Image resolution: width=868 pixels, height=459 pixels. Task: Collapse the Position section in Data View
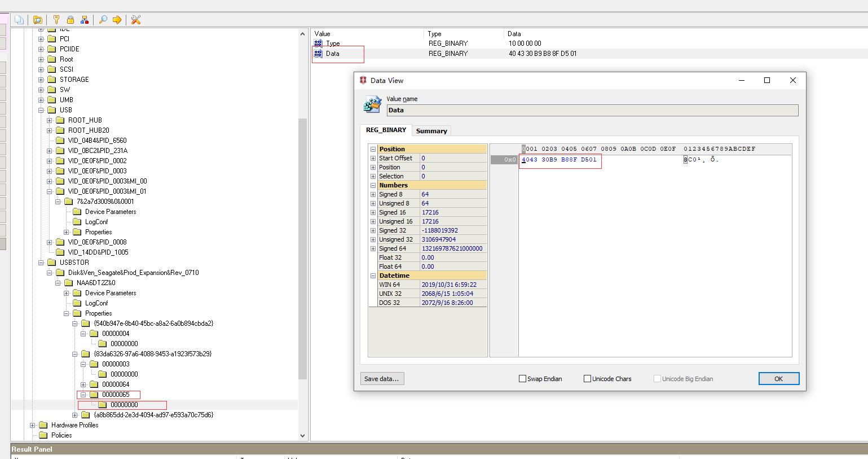[x=373, y=149]
